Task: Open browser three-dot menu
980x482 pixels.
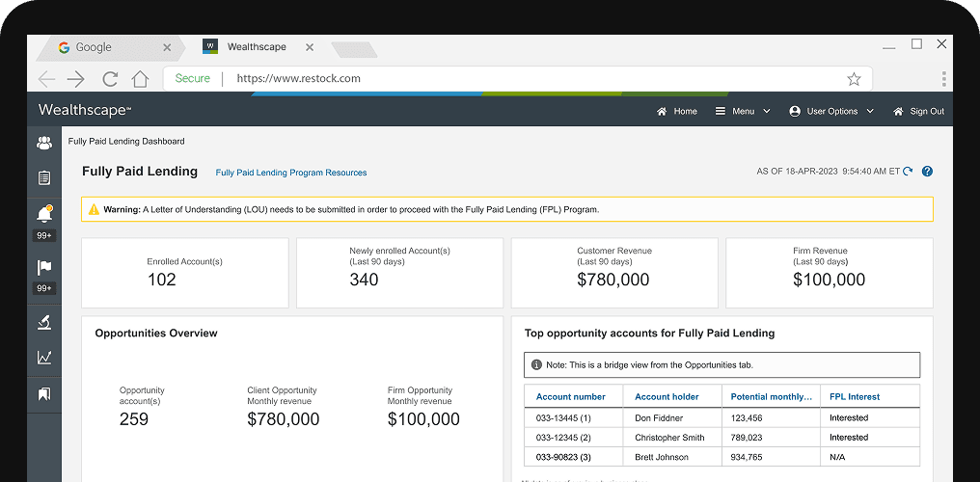Action: tap(943, 79)
